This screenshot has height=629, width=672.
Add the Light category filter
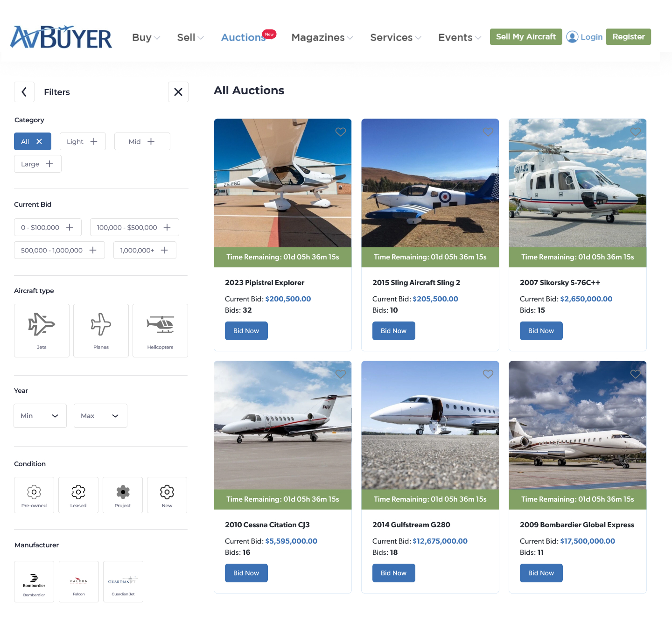tap(83, 141)
